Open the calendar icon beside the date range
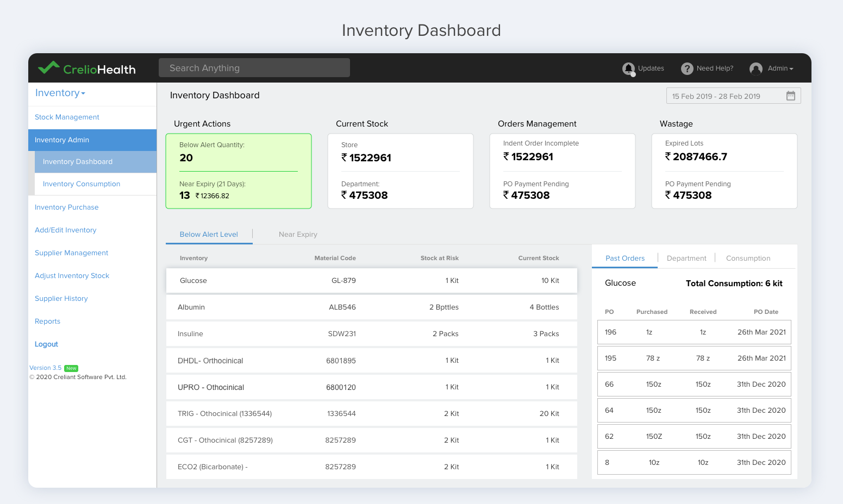Screen dimensions: 843x504 (791, 95)
